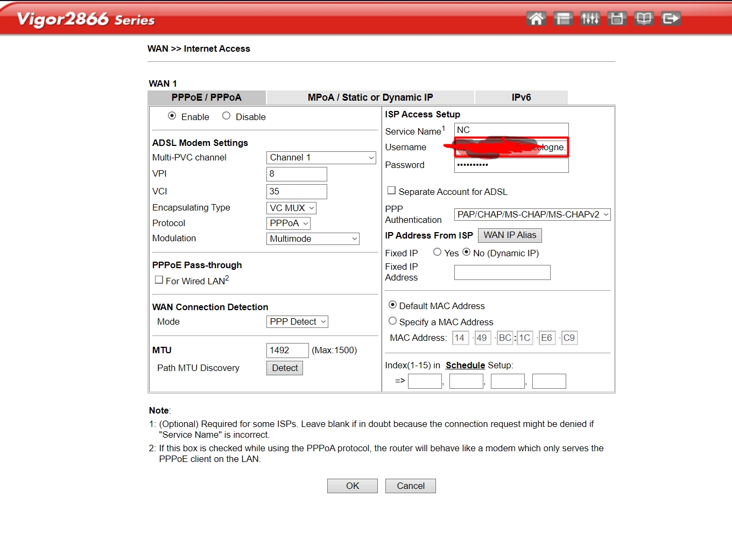Open the Multi-PVC channel dropdown
Viewport: 732px width, 560px height.
coord(321,158)
